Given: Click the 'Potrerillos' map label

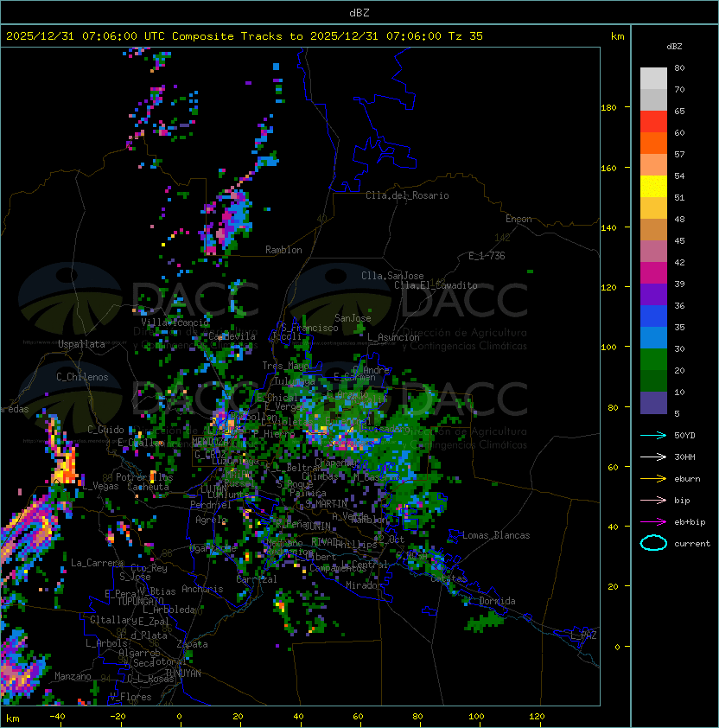Looking at the screenshot, I should point(144,477).
